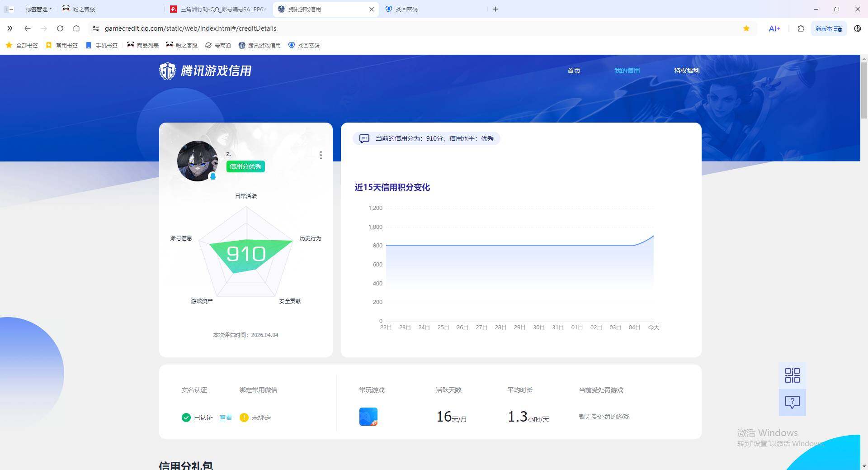Open 特权福利 navigation item
The width and height of the screenshot is (868, 470).
tap(687, 71)
